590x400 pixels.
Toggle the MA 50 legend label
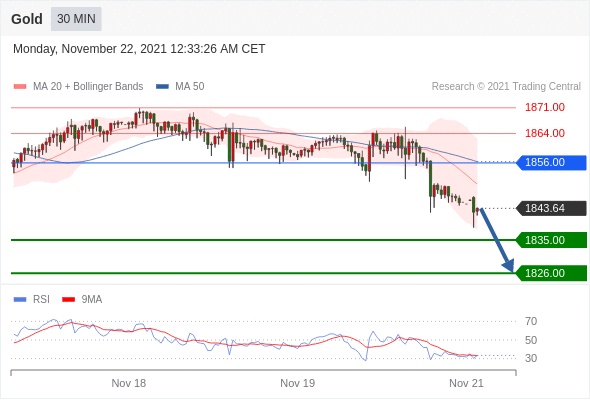(190, 87)
